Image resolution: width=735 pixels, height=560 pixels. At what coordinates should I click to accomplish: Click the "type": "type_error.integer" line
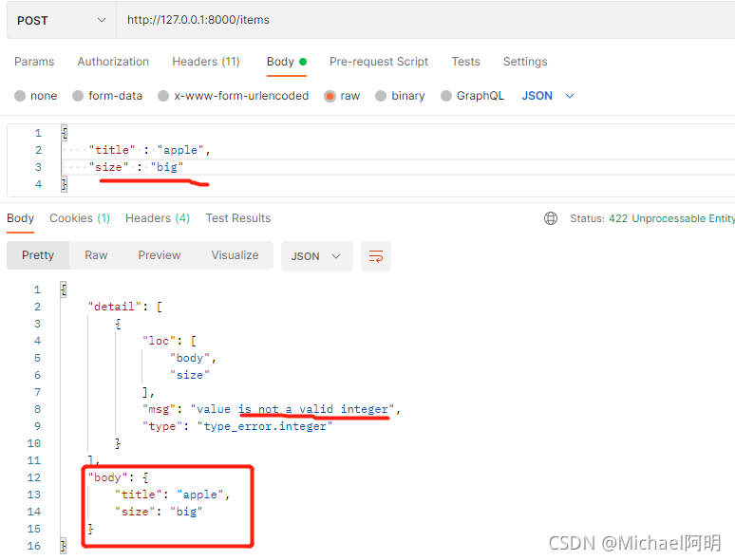pyautogui.click(x=237, y=426)
